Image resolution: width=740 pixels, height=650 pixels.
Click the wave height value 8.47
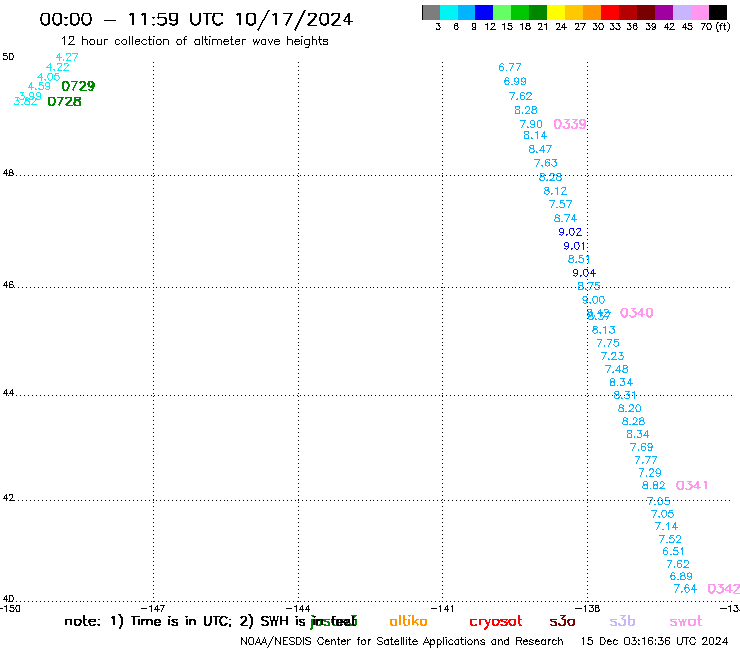540,149
